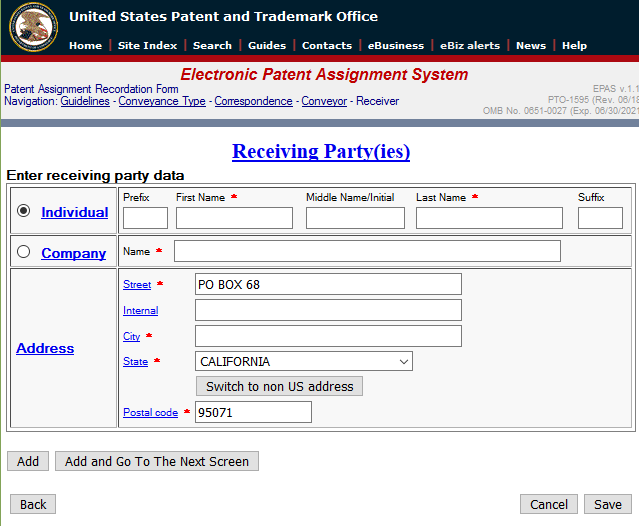Viewport: 639px width, 526px height.
Task: Open the Receiving Party(ies) heading link
Action: point(321,151)
